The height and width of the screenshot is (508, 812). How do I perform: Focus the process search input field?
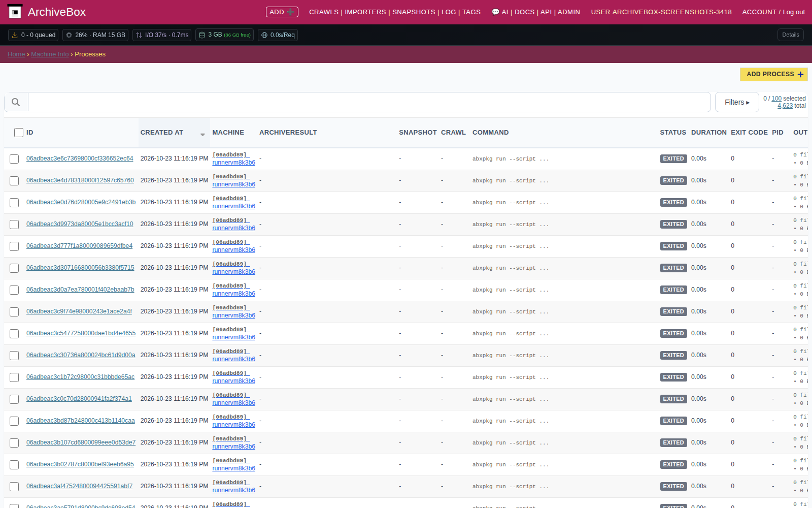(369, 102)
